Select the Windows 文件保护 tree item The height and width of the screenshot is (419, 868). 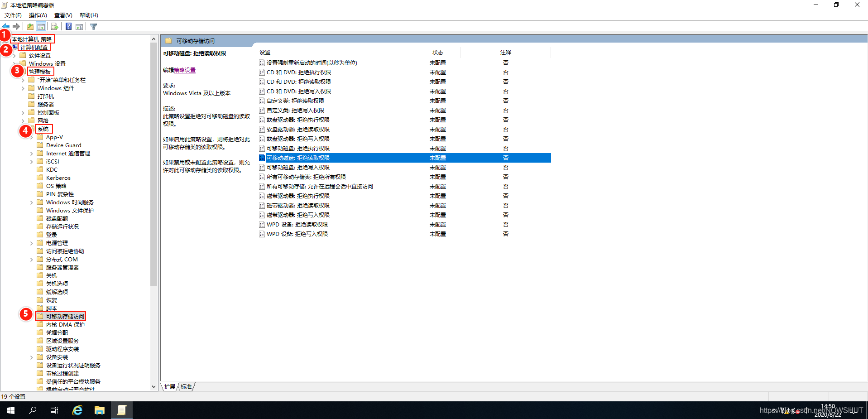tap(70, 210)
